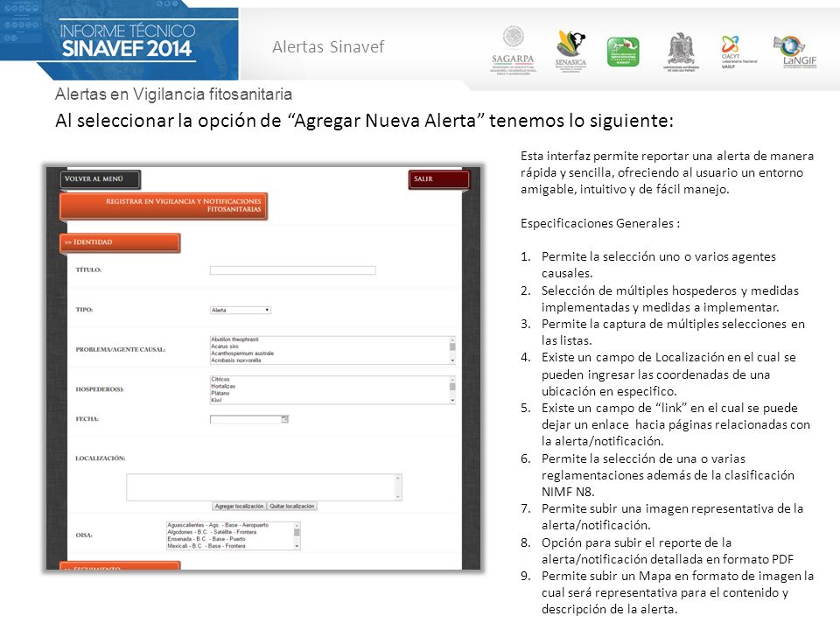Click the LaNGIF logo

[795, 52]
